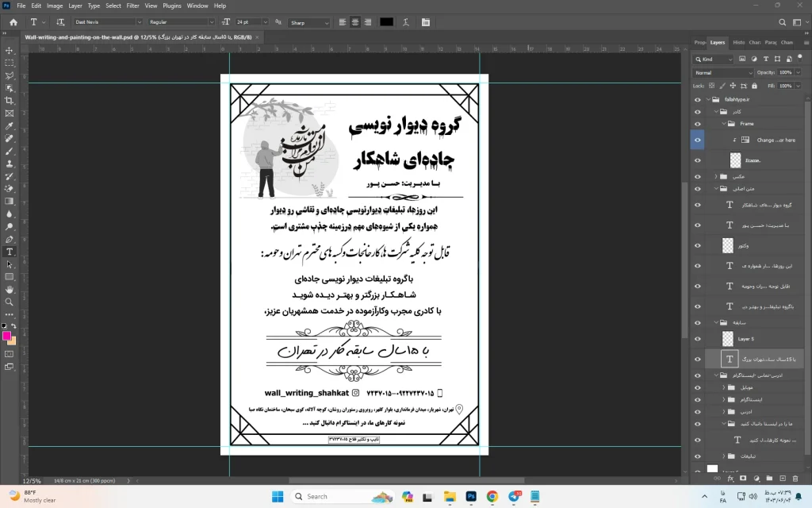This screenshot has height=508, width=812.
Task: Collapse the سابقه group
Action: click(716, 322)
